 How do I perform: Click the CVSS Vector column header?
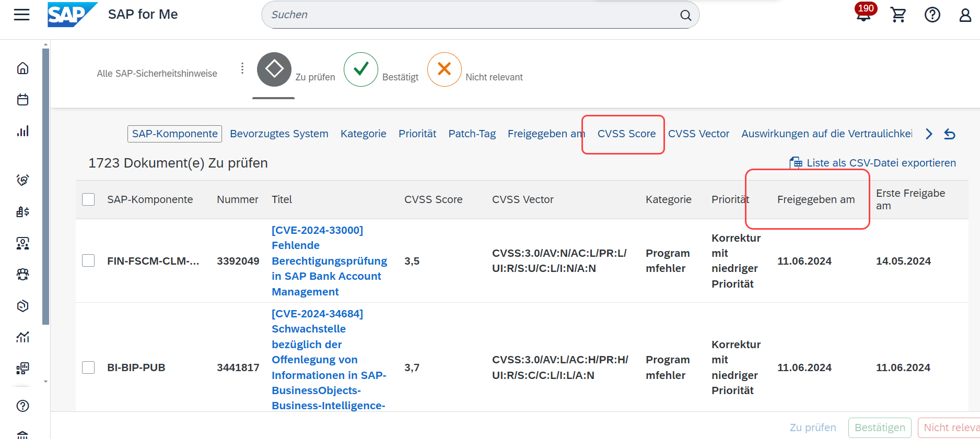[523, 199]
